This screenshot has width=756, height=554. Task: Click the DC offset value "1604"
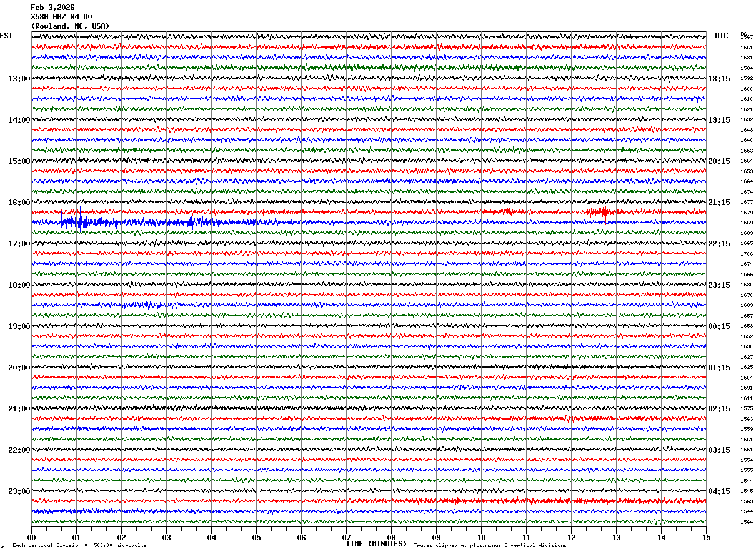click(x=747, y=378)
